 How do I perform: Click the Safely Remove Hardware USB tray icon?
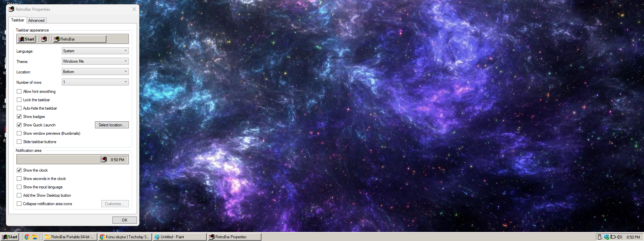point(600,237)
